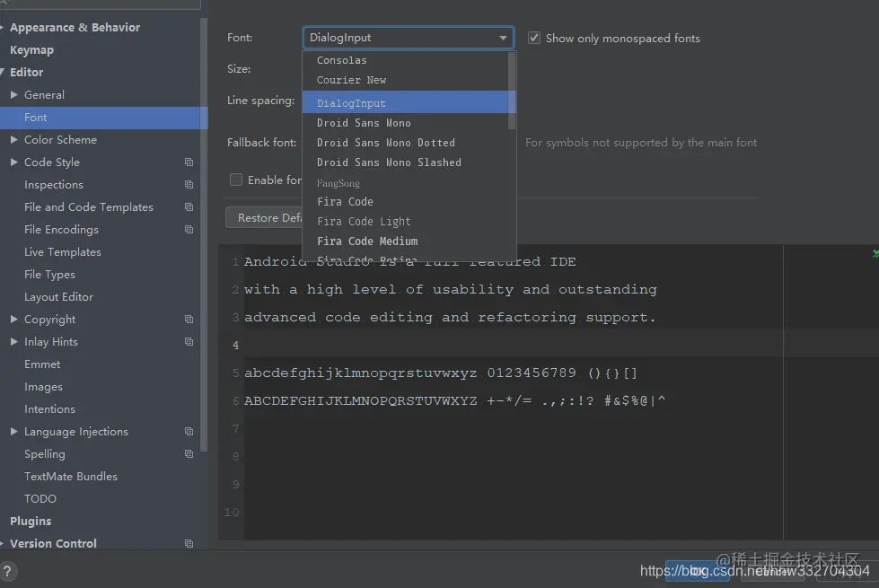Open Live Templates settings

tap(63, 251)
